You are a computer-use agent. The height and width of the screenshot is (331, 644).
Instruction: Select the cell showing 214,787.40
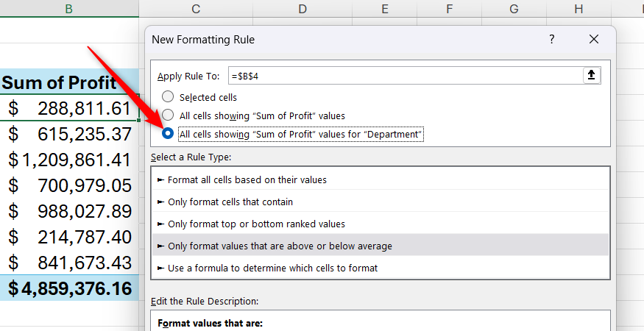[x=69, y=237]
